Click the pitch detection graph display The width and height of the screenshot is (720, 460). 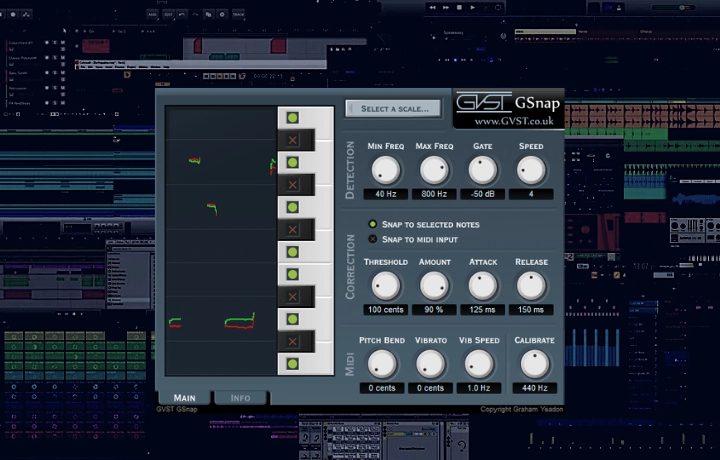coord(221,241)
